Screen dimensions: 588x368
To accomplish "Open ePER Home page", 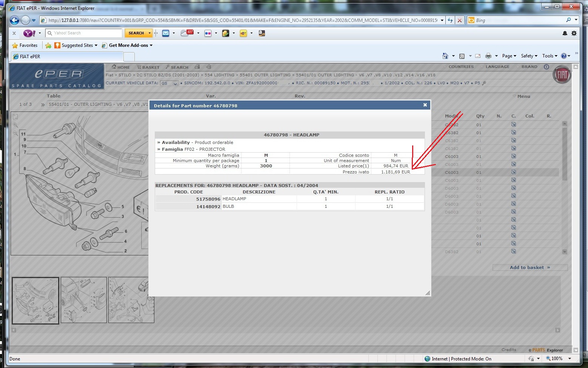I will 121,67.
